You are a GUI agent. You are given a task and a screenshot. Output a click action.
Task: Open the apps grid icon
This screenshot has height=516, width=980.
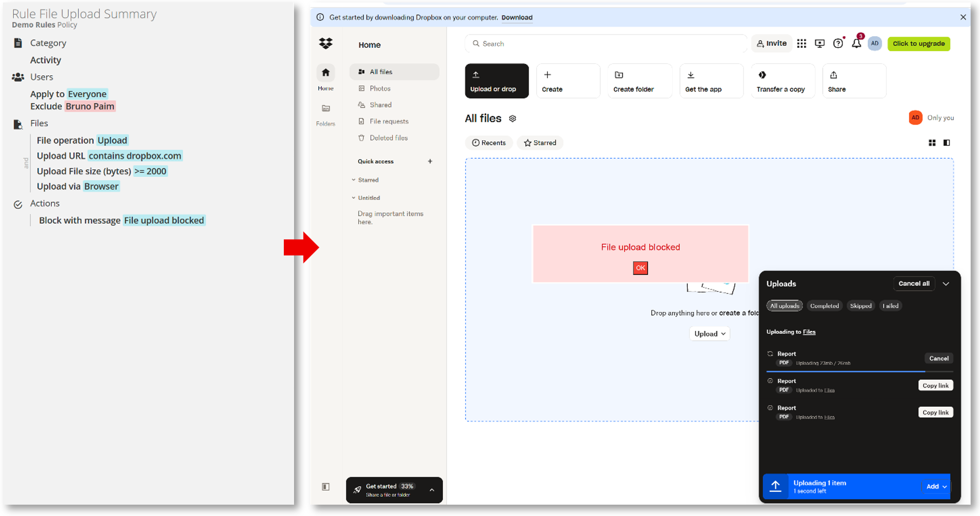point(802,44)
